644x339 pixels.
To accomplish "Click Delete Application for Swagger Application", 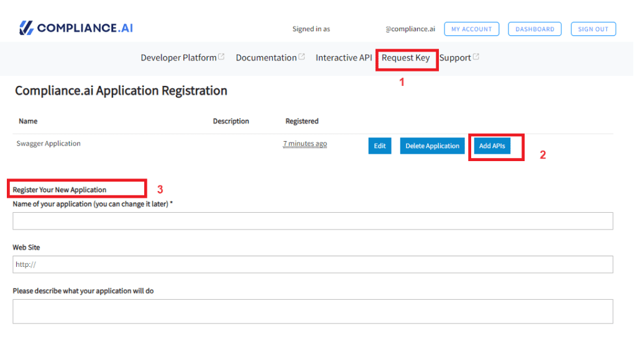I will pyautogui.click(x=433, y=146).
